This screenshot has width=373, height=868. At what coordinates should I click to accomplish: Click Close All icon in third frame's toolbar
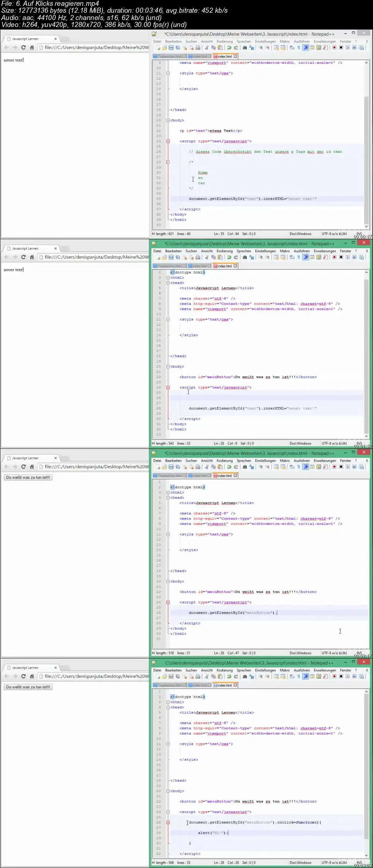[191, 467]
